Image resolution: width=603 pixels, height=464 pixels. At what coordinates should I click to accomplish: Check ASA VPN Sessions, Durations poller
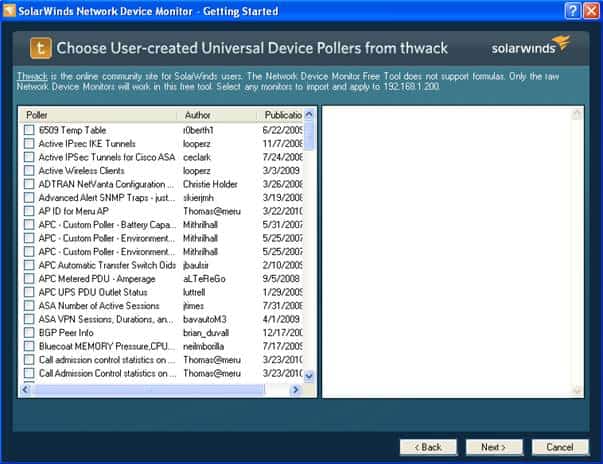coord(29,319)
